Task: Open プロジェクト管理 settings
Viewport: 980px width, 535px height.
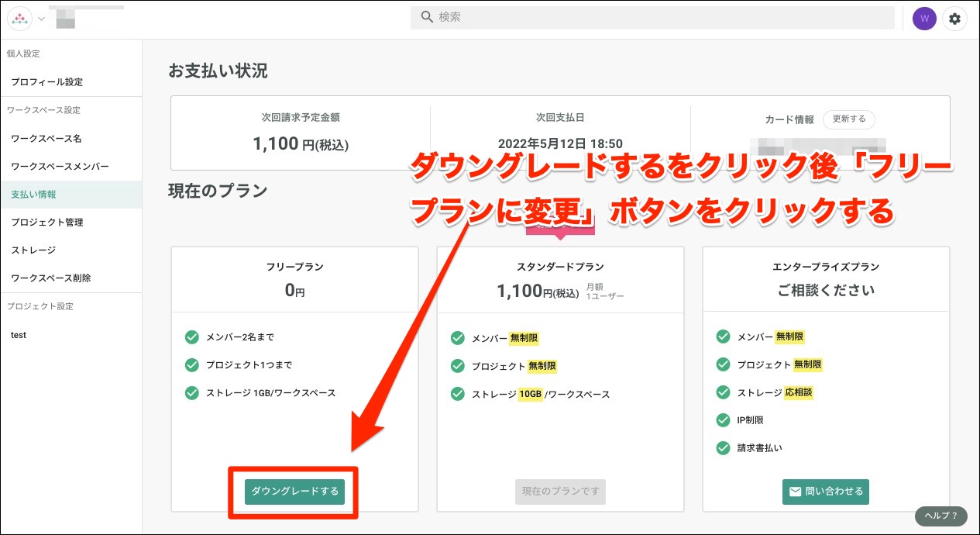Action: pos(49,222)
